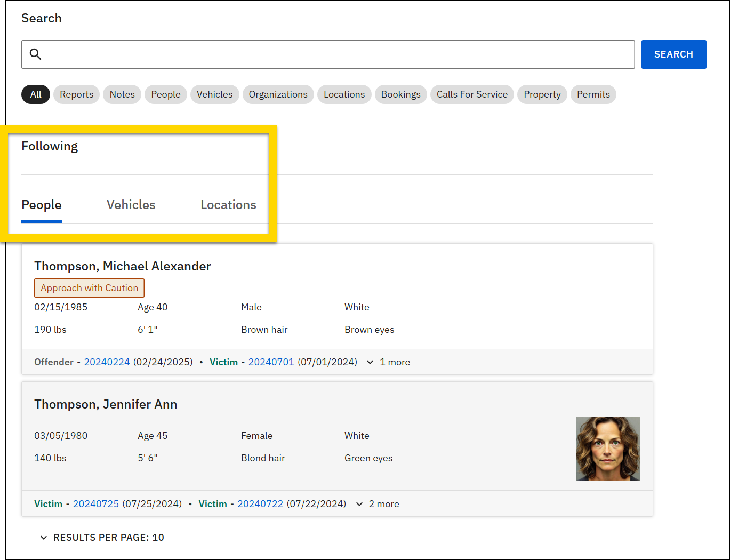Screen dimensions: 730x560
Task: Filter search results by Reports
Action: click(76, 94)
